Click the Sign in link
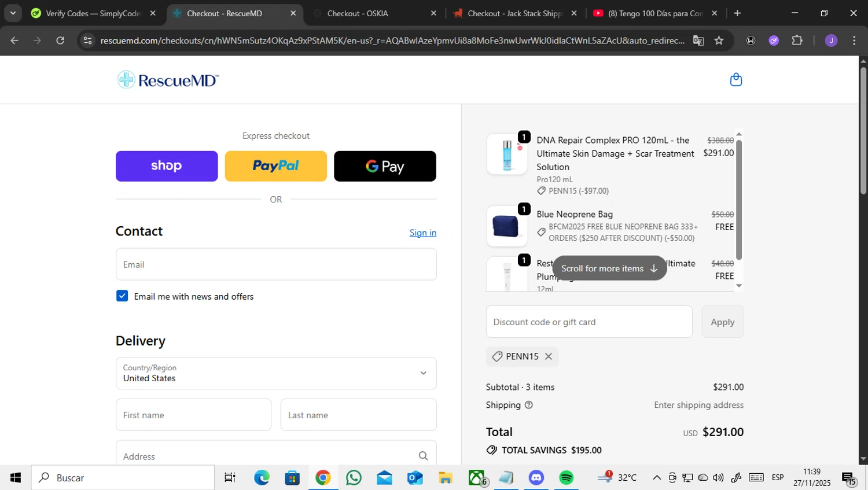The image size is (868, 490). point(423,233)
